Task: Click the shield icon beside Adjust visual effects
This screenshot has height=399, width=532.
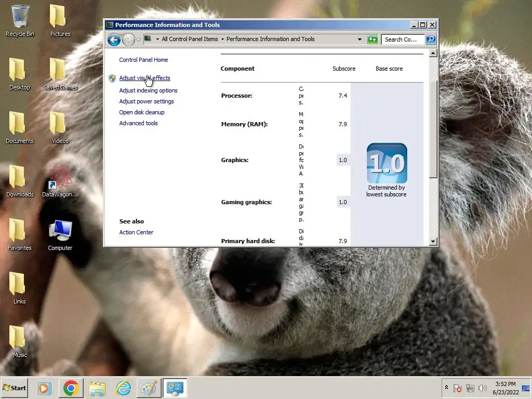Action: pos(112,78)
